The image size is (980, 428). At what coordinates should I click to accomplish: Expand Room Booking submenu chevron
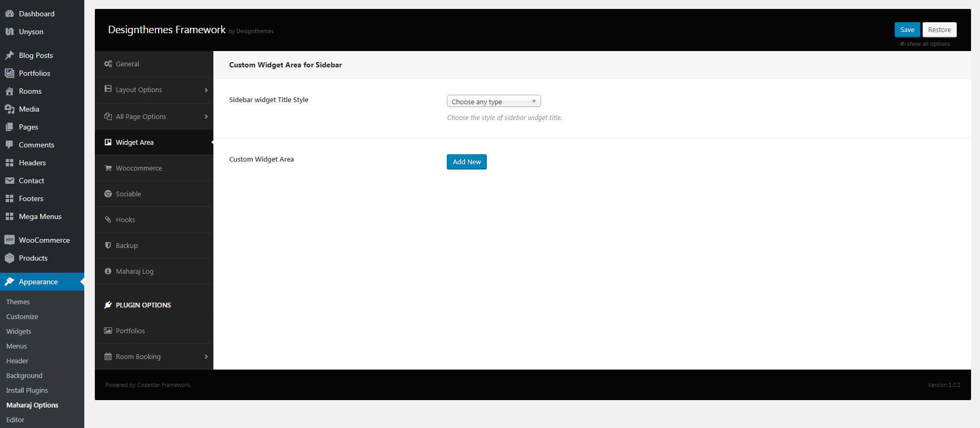(206, 356)
